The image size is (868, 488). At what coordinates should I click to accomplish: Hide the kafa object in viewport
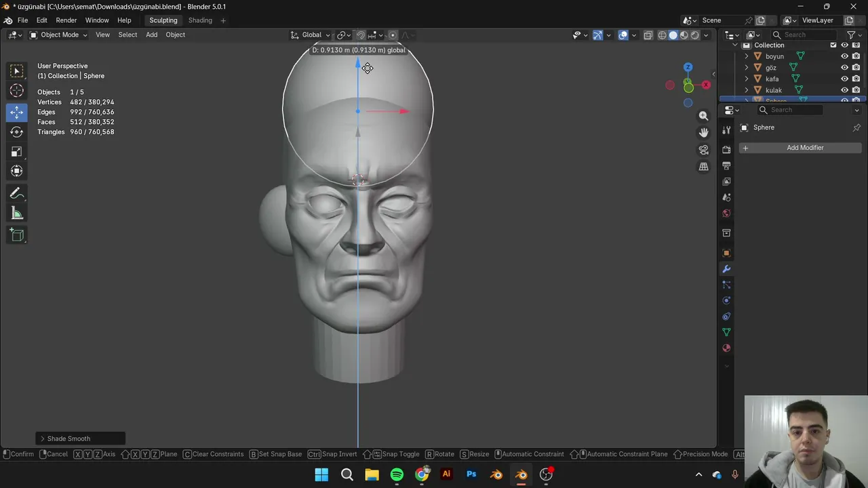click(845, 79)
